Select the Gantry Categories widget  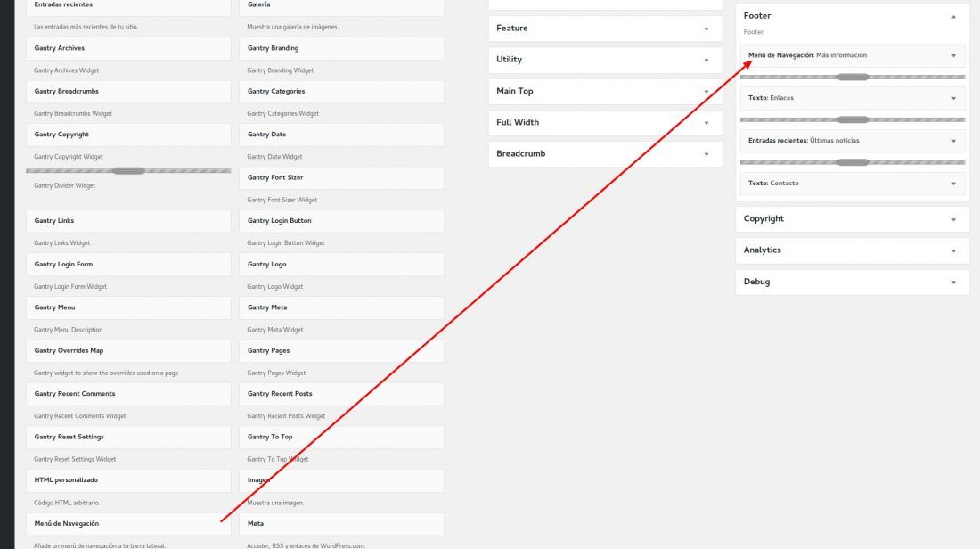[341, 92]
